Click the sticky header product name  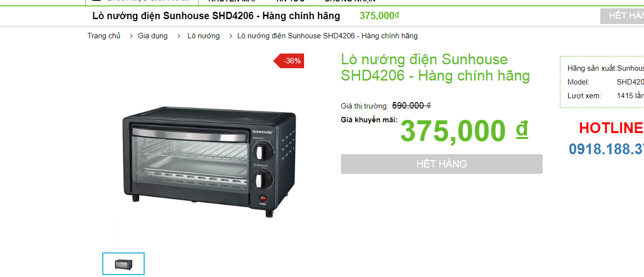pyautogui.click(x=216, y=16)
